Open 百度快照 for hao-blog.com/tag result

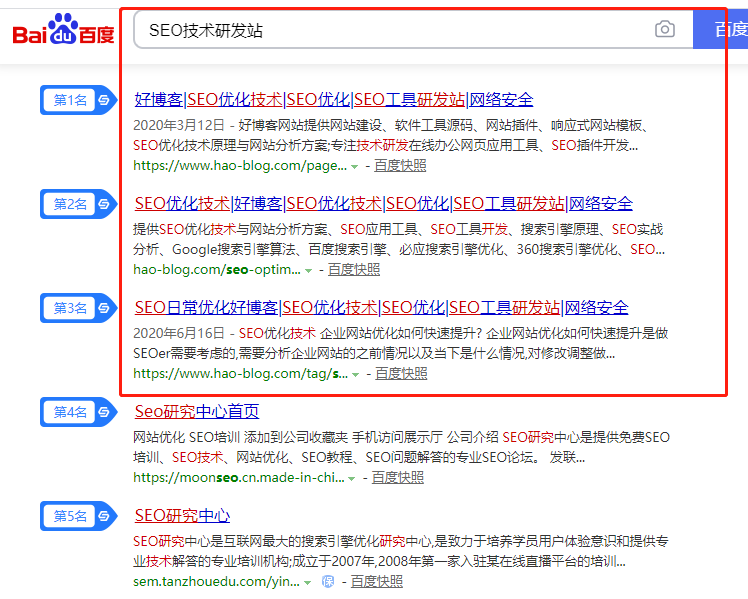click(401, 374)
